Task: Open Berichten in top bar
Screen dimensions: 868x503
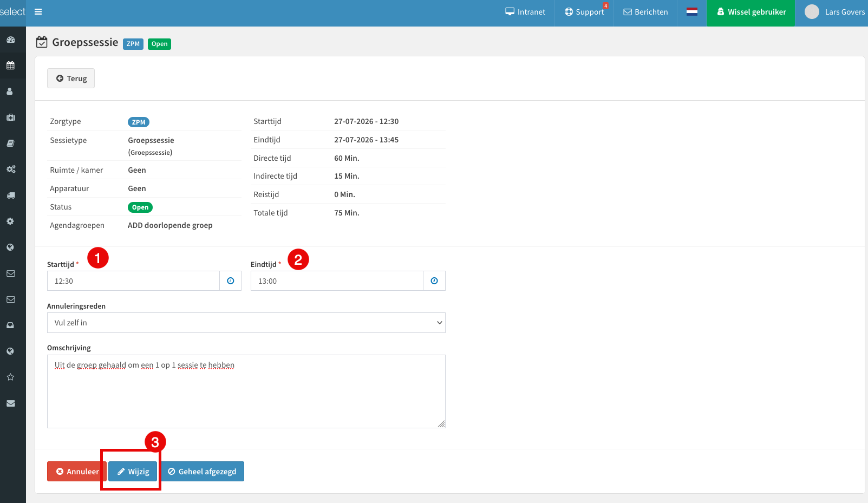Action: coord(645,12)
